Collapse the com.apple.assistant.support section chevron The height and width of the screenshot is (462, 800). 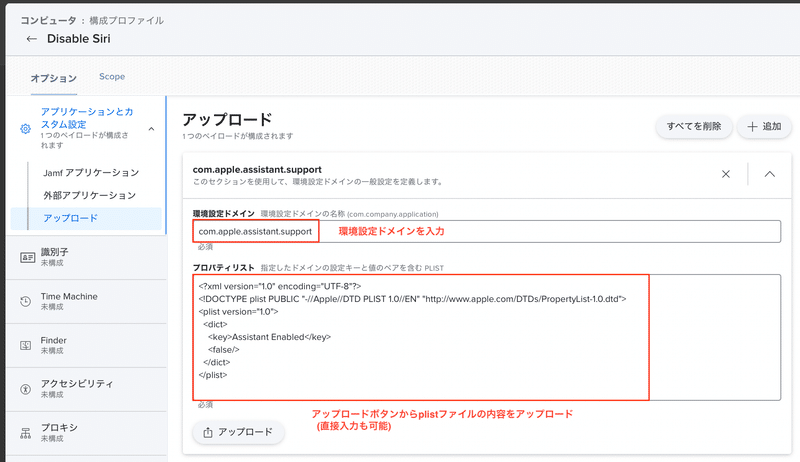click(769, 174)
